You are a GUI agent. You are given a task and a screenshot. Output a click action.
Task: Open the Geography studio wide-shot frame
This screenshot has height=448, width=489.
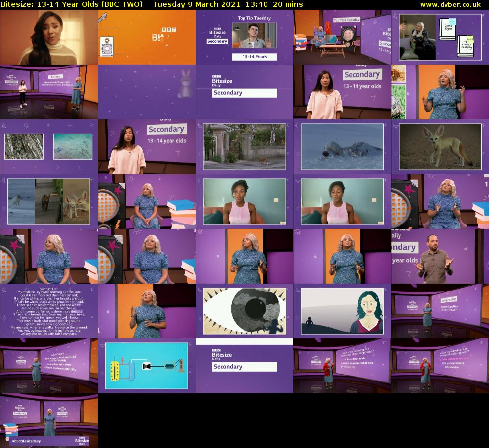coord(440,311)
